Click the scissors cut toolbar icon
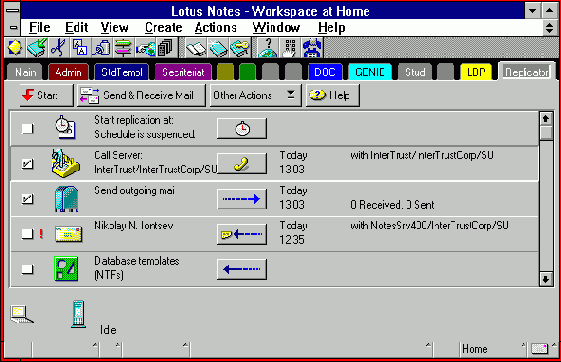The height and width of the screenshot is (362, 561). click(58, 48)
